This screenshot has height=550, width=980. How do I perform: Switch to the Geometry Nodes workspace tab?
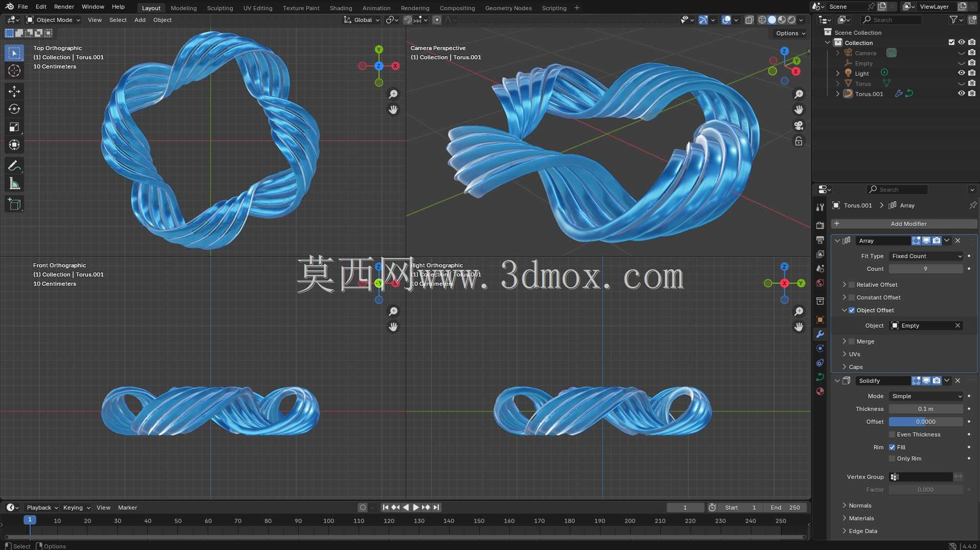pyautogui.click(x=508, y=8)
